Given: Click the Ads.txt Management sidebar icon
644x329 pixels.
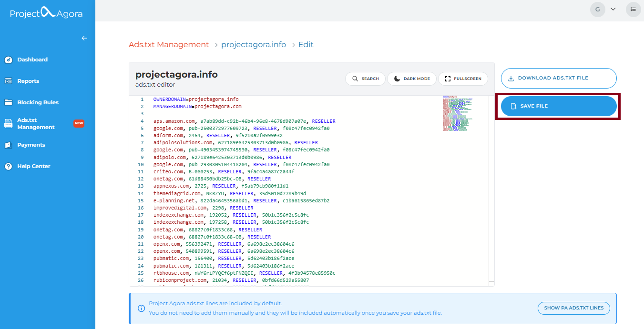Looking at the screenshot, I should [x=8, y=124].
